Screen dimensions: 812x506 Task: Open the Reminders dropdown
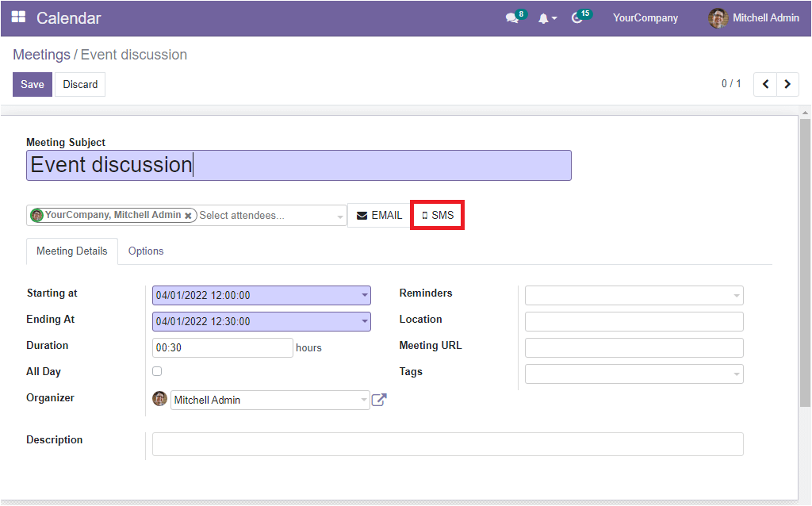click(x=737, y=296)
